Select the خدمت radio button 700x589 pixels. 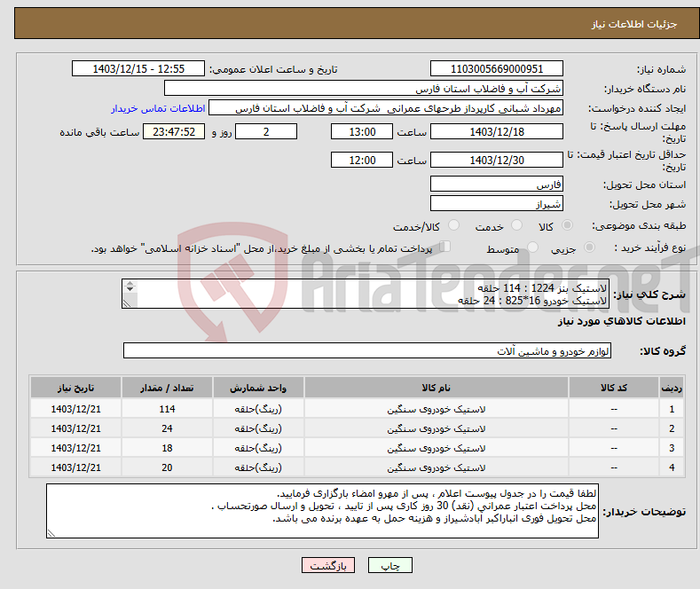point(516,225)
